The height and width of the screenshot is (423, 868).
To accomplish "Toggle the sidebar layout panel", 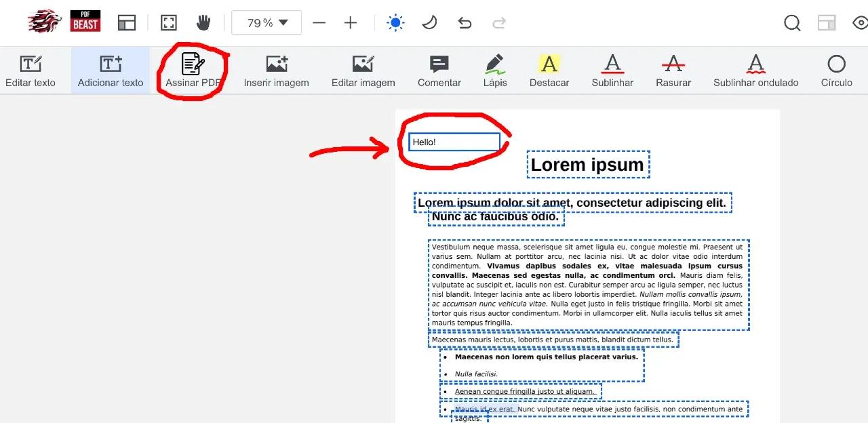I will click(127, 23).
